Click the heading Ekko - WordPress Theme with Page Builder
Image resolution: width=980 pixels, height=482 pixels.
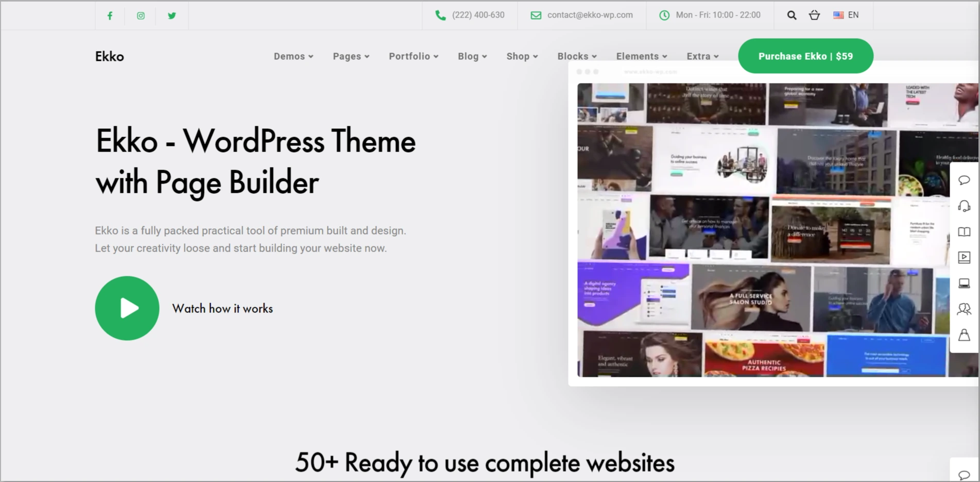[x=255, y=161]
